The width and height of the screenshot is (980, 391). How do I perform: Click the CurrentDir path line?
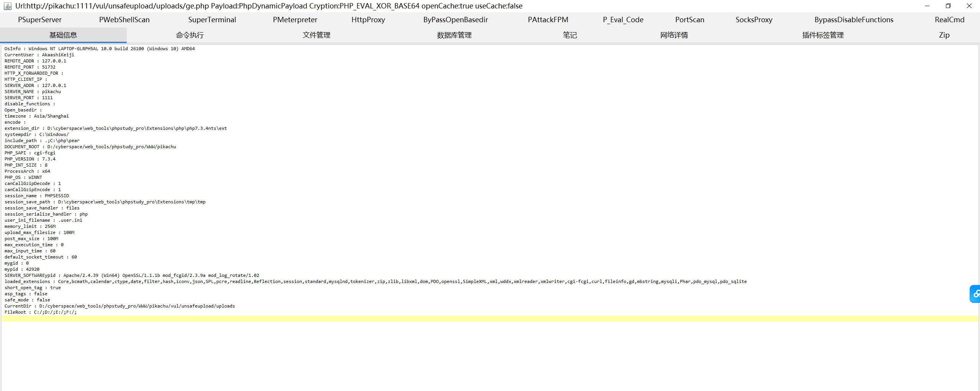[x=120, y=306]
